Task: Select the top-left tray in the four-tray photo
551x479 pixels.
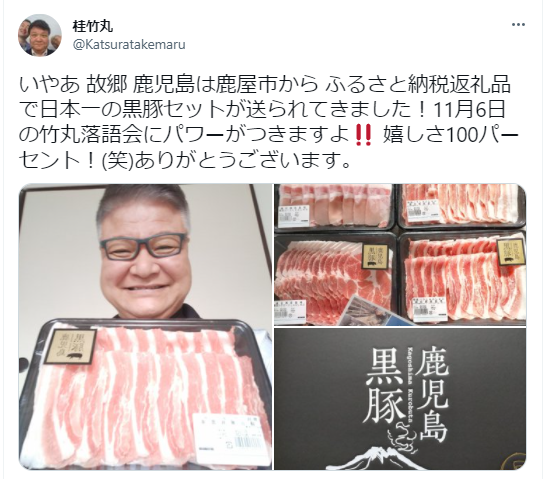Action: (x=335, y=206)
